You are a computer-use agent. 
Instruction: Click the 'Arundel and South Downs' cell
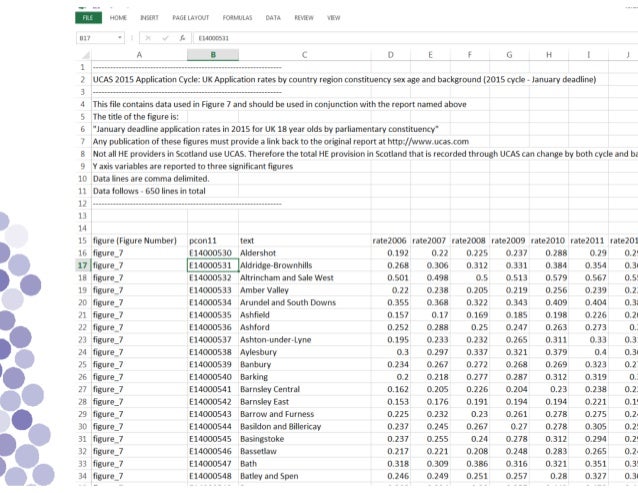coord(304,303)
